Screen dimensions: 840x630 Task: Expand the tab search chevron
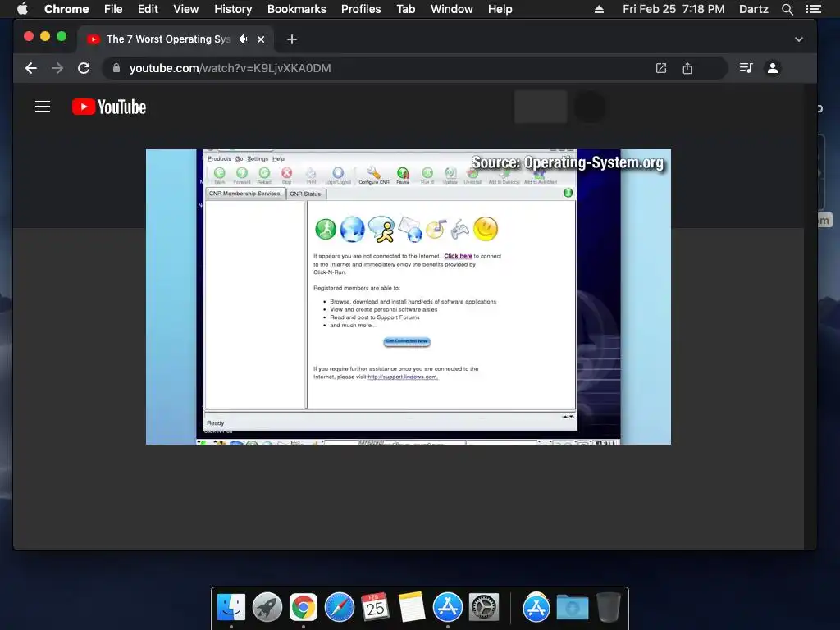pos(799,39)
